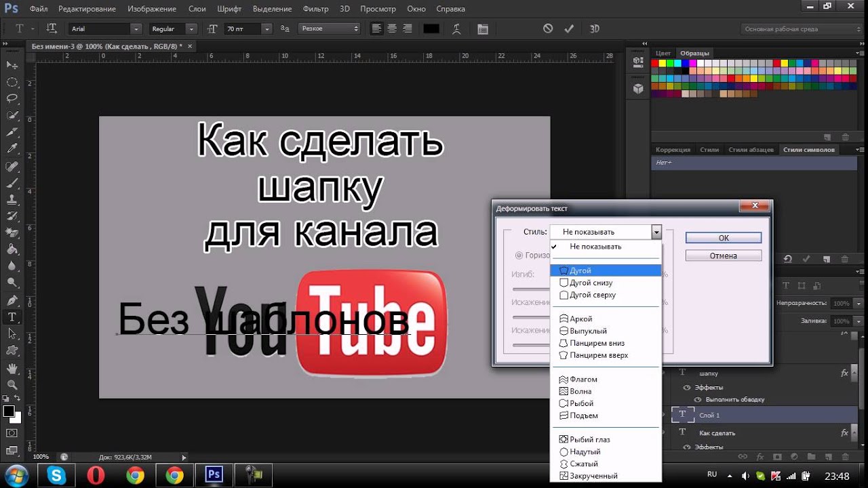868x488 pixels.
Task: Choose Дугой in the style list
Action: tap(606, 270)
